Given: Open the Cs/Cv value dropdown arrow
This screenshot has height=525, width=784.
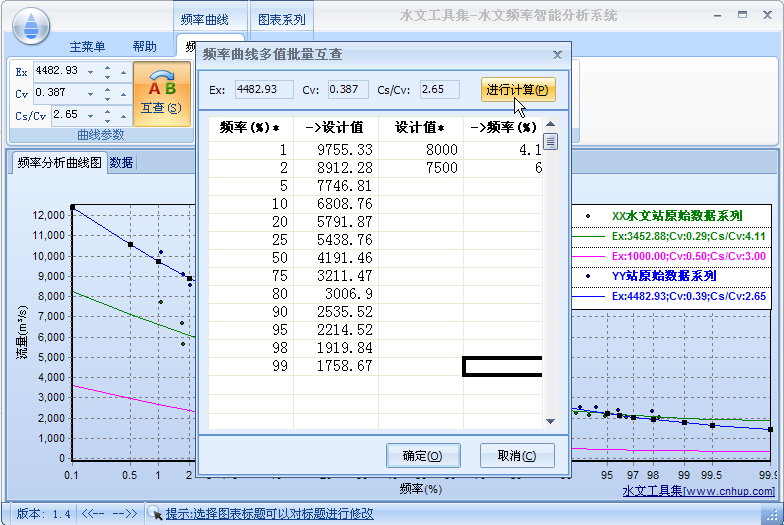Looking at the screenshot, I should [90, 115].
